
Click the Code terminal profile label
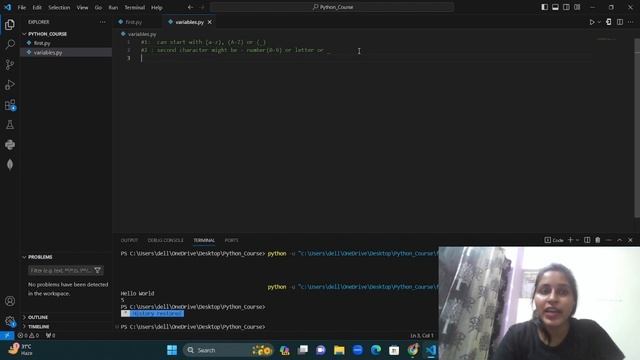click(x=554, y=240)
